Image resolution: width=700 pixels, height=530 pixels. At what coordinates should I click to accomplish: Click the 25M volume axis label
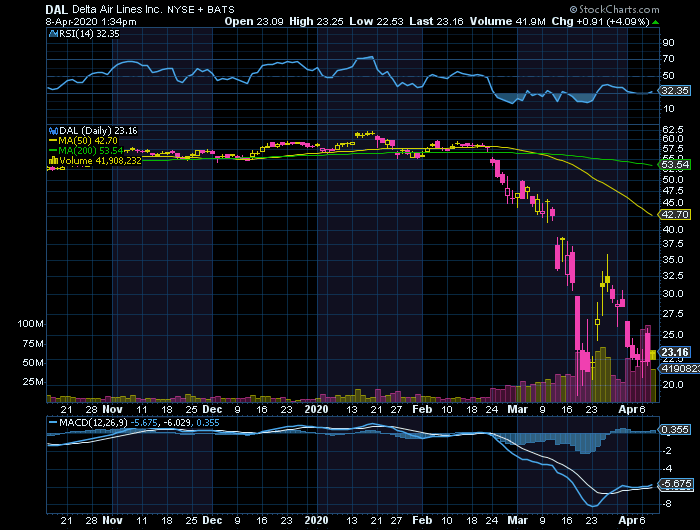(33, 382)
